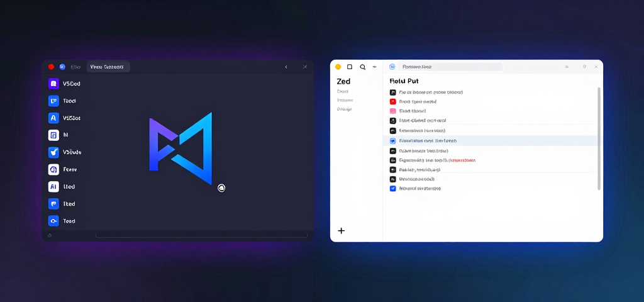Click the magnifier search icon in light window
This screenshot has height=302, width=644.
(x=362, y=67)
